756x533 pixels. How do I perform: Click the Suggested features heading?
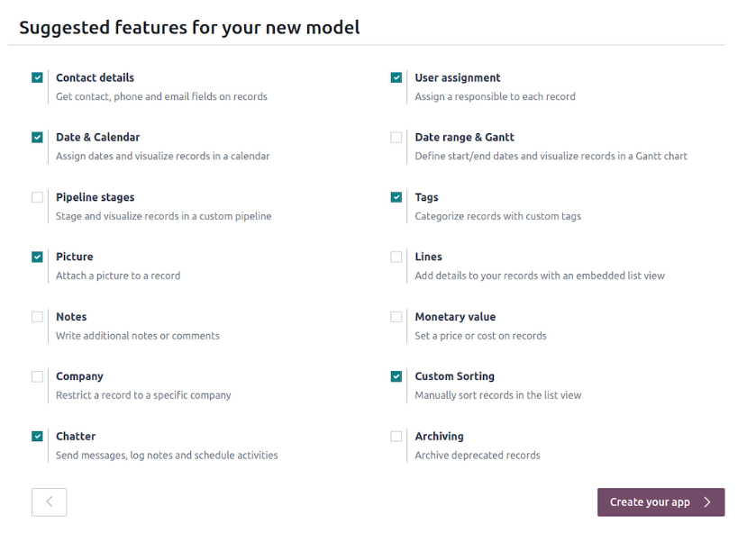[188, 27]
